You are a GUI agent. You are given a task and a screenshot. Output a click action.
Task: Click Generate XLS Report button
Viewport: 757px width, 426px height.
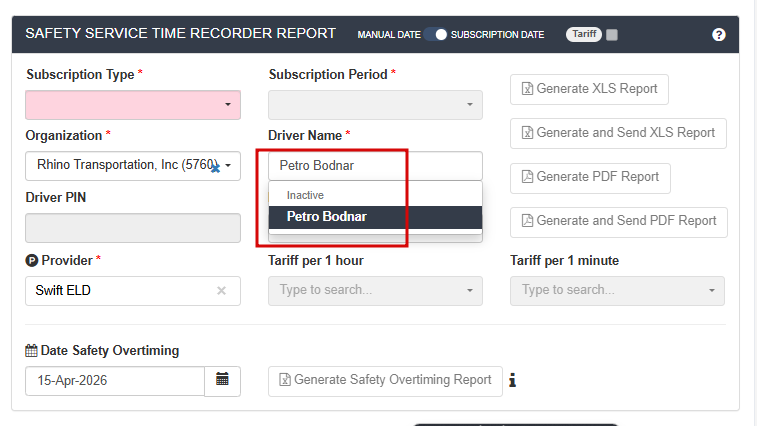coord(588,89)
